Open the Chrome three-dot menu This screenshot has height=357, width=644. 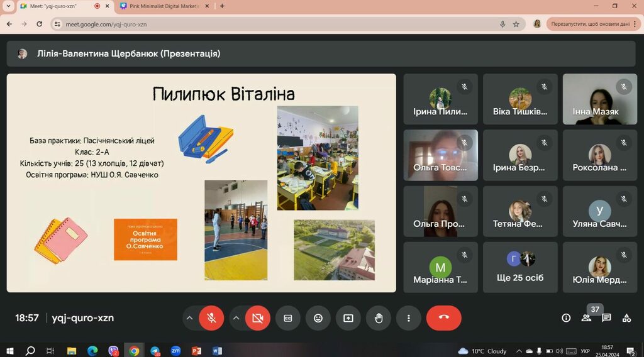tap(635, 25)
